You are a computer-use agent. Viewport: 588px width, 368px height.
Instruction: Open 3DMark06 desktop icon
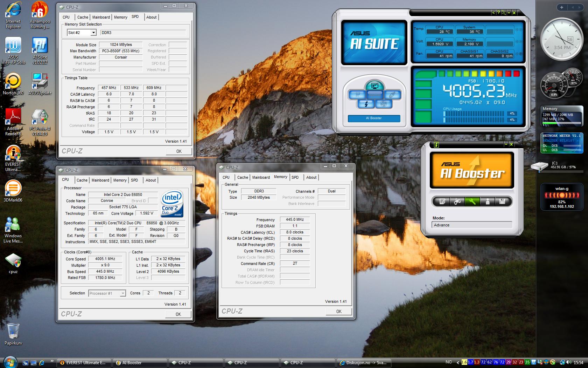point(13,191)
